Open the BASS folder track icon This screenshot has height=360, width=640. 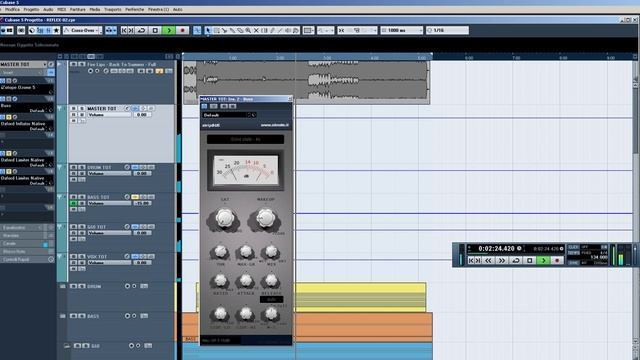(x=62, y=316)
